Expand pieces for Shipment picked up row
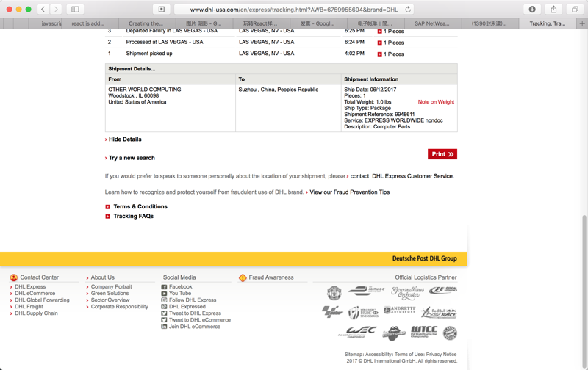This screenshot has width=588, height=370. (379, 54)
